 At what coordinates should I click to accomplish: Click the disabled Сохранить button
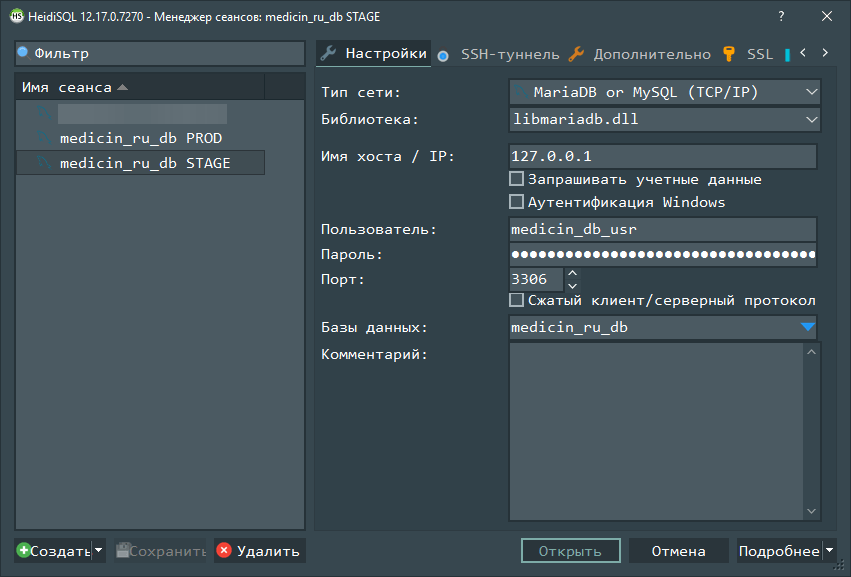[161, 551]
